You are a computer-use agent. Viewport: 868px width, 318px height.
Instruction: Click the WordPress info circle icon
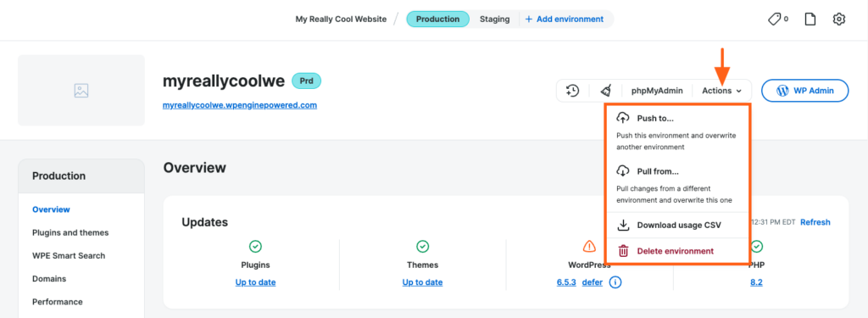(615, 282)
